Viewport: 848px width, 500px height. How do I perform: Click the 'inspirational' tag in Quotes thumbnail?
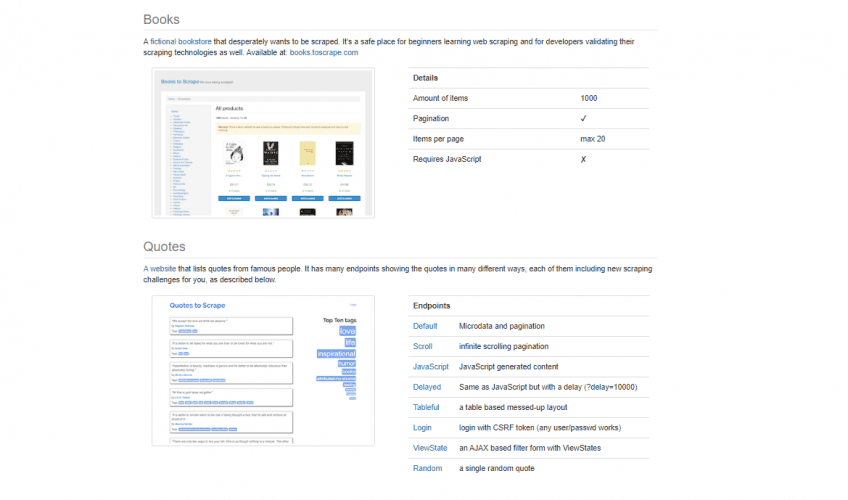pos(336,354)
